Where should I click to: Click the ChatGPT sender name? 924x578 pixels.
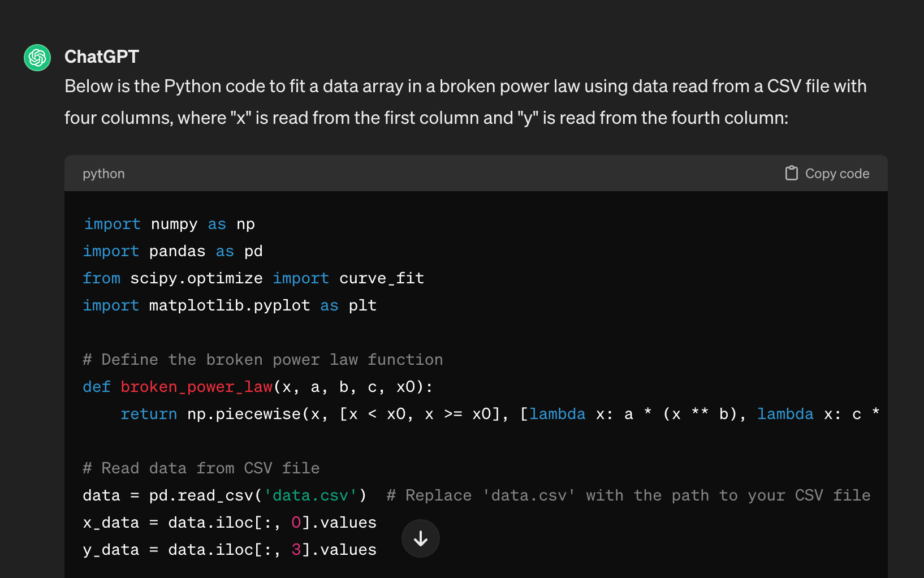point(102,57)
